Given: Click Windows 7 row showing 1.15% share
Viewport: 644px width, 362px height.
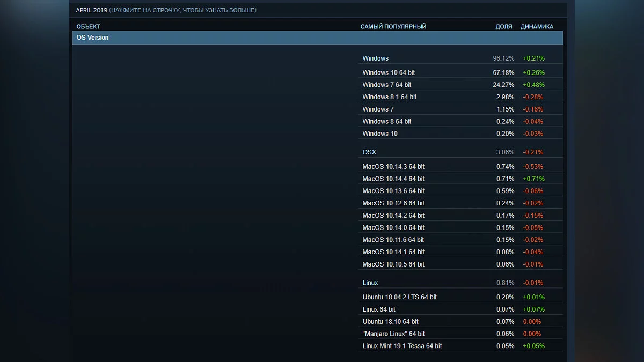Looking at the screenshot, I should 460,109.
